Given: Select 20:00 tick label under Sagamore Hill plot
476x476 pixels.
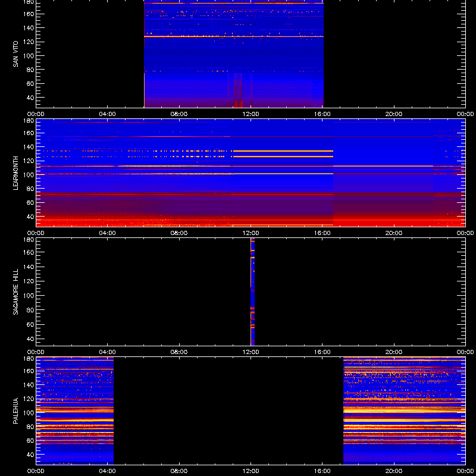Looking at the screenshot, I should pos(394,352).
